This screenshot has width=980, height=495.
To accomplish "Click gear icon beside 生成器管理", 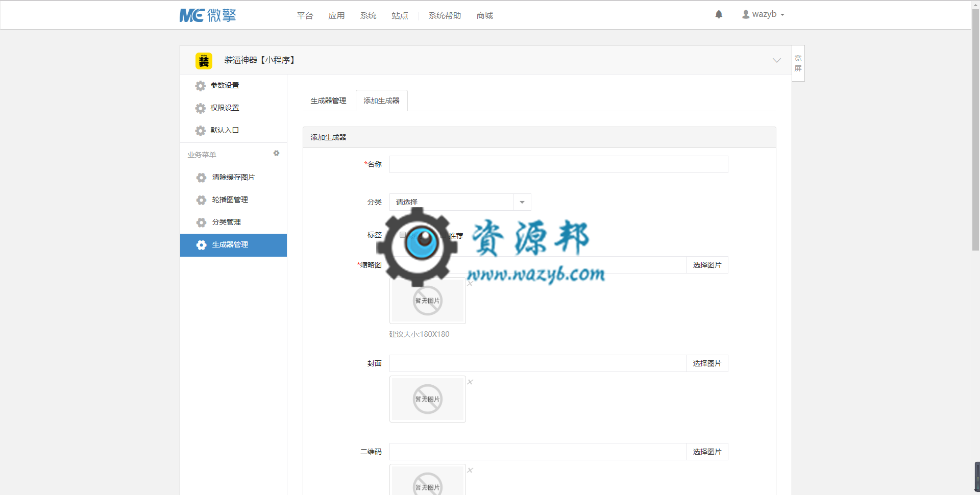I will point(202,245).
